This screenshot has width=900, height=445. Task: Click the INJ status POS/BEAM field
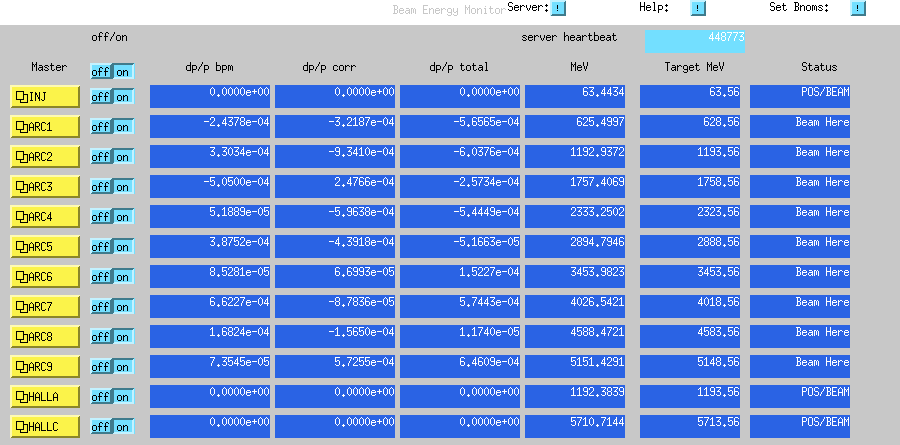tap(800, 96)
